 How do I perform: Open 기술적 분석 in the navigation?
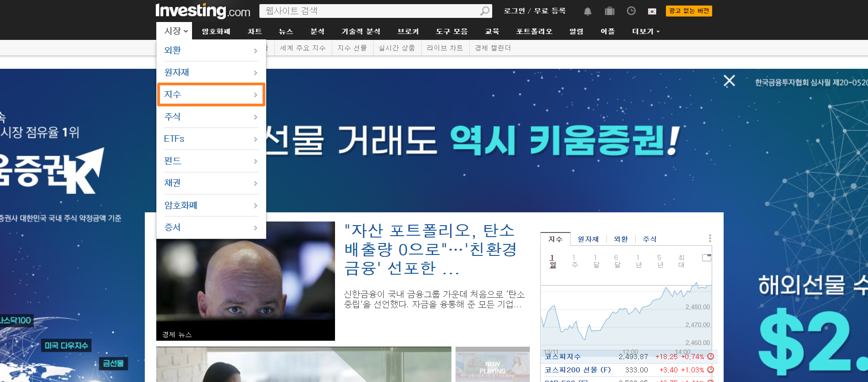[361, 31]
